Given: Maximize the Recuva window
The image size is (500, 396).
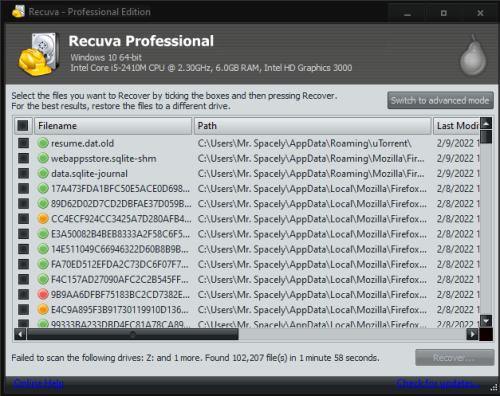Looking at the screenshot, I should (x=444, y=13).
